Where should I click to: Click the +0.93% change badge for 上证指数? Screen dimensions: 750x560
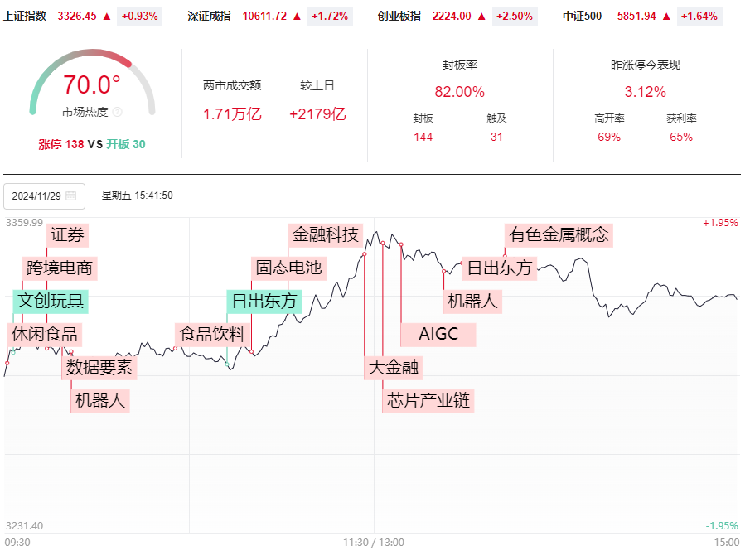tap(140, 17)
